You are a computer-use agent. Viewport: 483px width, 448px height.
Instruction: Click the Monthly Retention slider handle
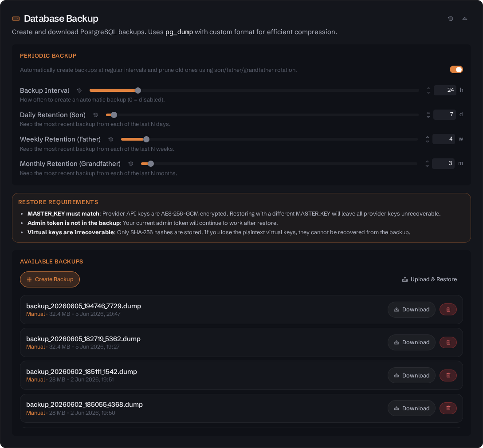click(151, 164)
